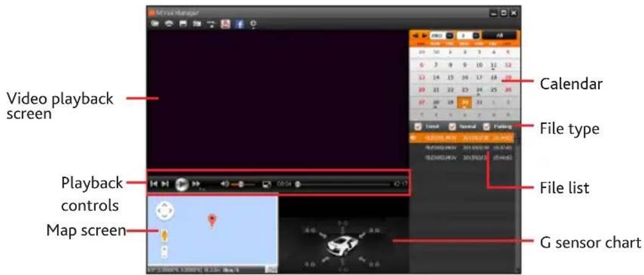Adjust the volume slider knob
Image resolution: width=644 pixels, height=275 pixels.
click(x=241, y=184)
